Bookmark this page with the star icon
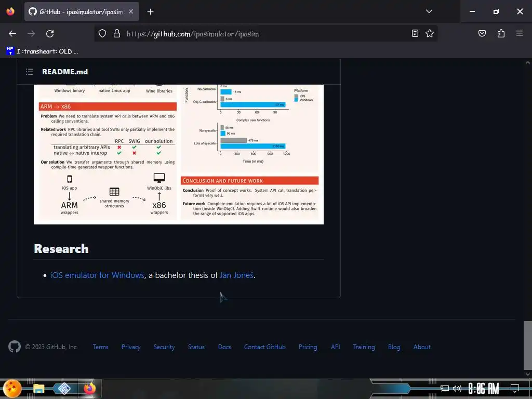 click(430, 33)
